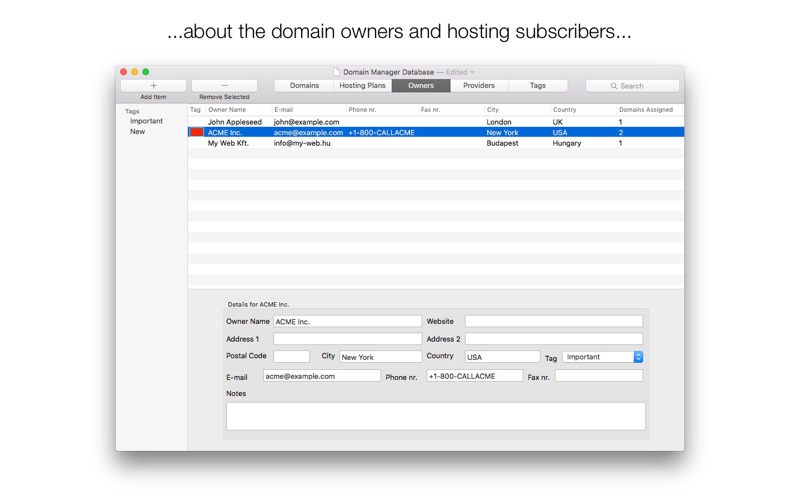Image resolution: width=800 pixels, height=500 pixels.
Task: Click the search magnifier icon
Action: point(614,86)
